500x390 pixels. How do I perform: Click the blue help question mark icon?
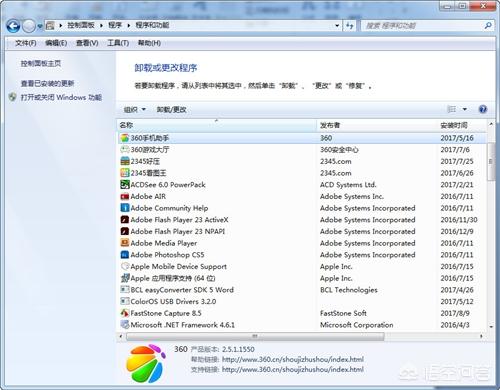[x=483, y=109]
